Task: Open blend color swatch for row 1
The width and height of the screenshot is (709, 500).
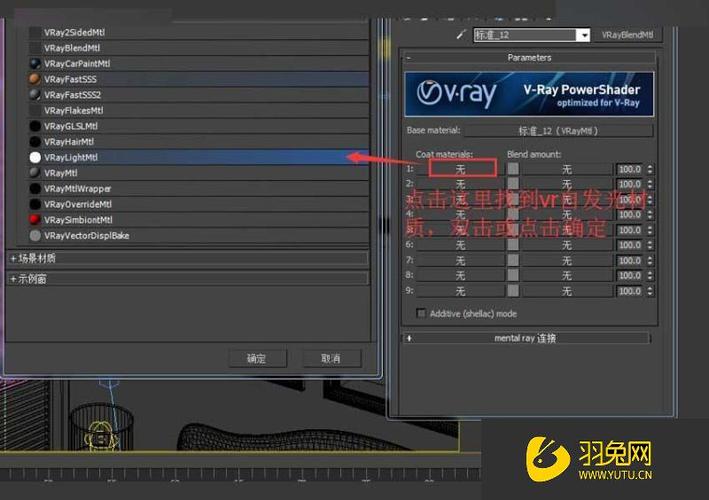Action: (x=513, y=169)
